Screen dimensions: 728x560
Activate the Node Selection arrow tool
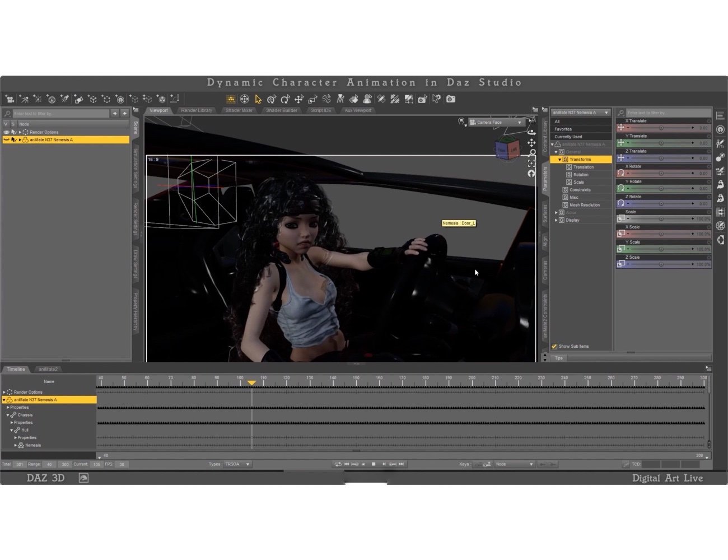(x=258, y=99)
